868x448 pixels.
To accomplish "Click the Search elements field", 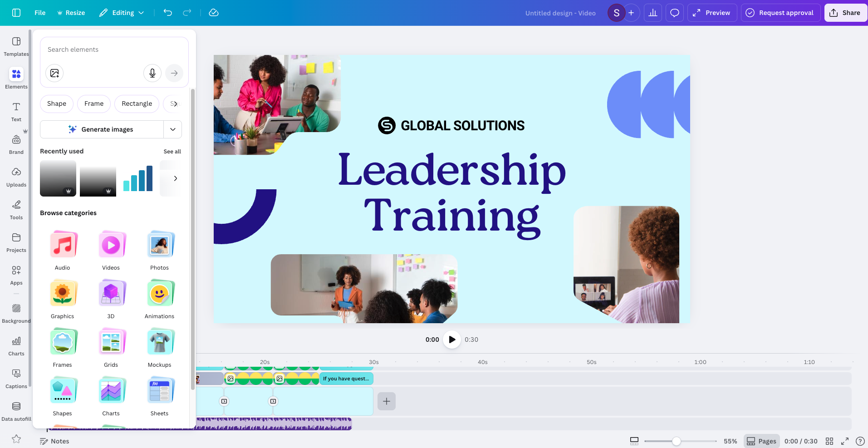I will 114,49.
